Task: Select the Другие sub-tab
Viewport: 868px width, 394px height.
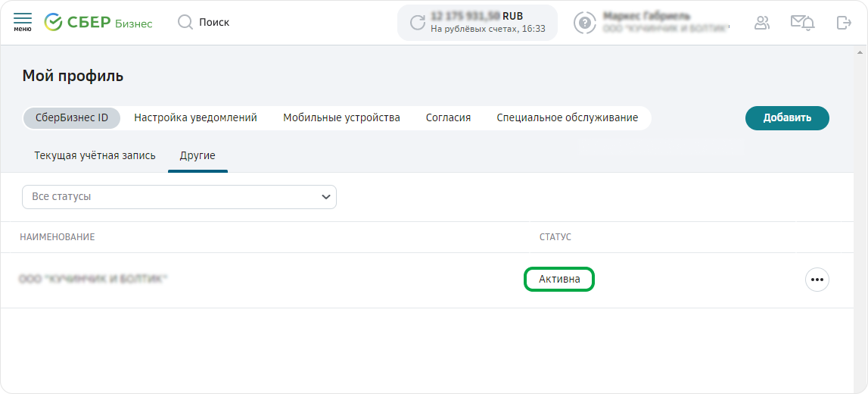Action: [x=198, y=156]
